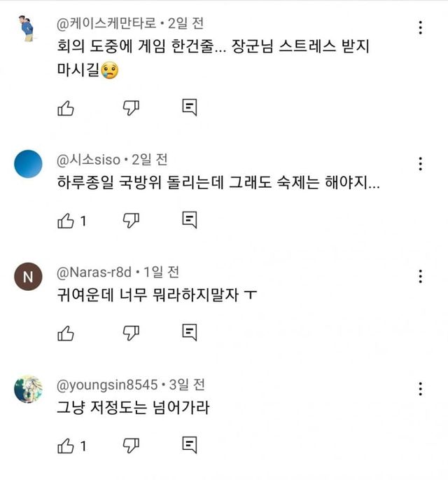The width and height of the screenshot is (448, 480).
Task: Reply to @케이스케만타로's comment
Action: pyautogui.click(x=189, y=107)
